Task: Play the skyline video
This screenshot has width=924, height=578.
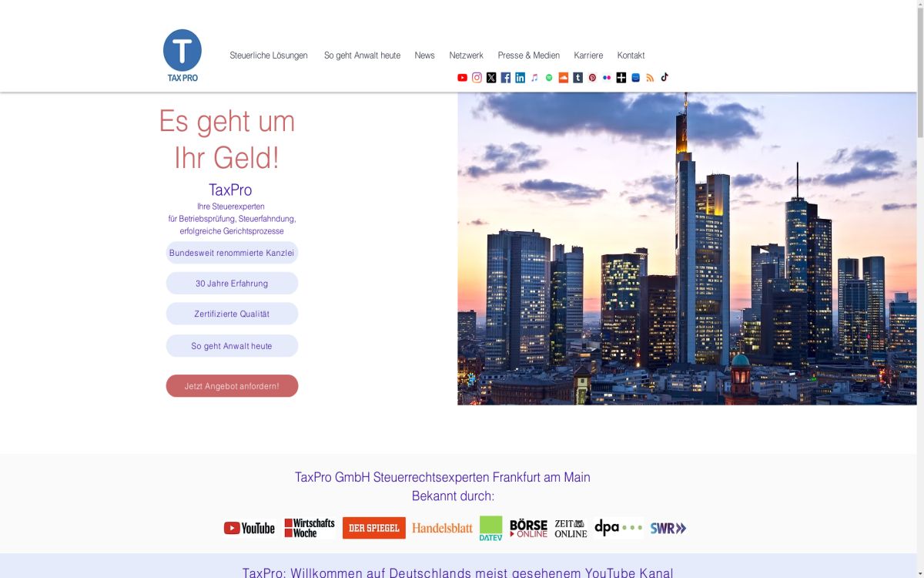Action: 762,250
